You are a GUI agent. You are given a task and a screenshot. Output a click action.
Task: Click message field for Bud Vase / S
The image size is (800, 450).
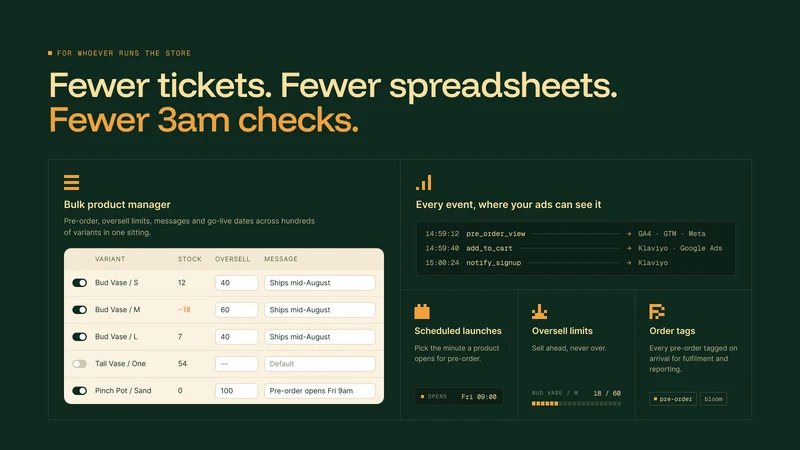click(320, 283)
